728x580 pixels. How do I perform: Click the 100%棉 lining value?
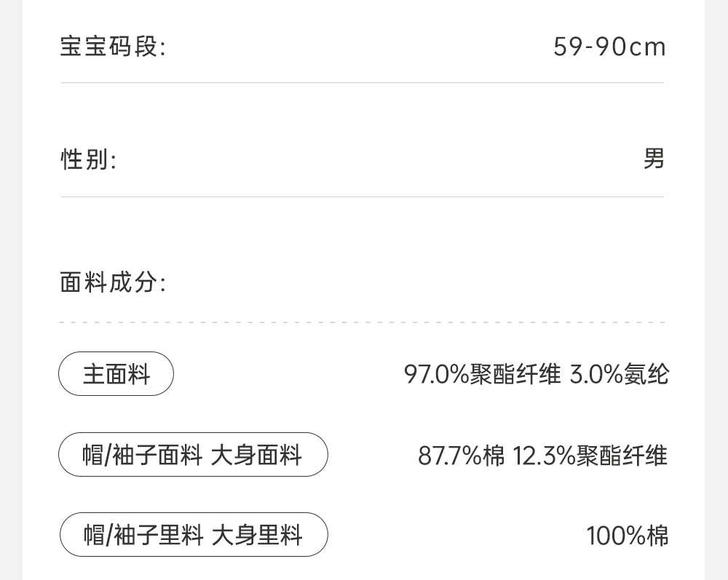(x=627, y=536)
